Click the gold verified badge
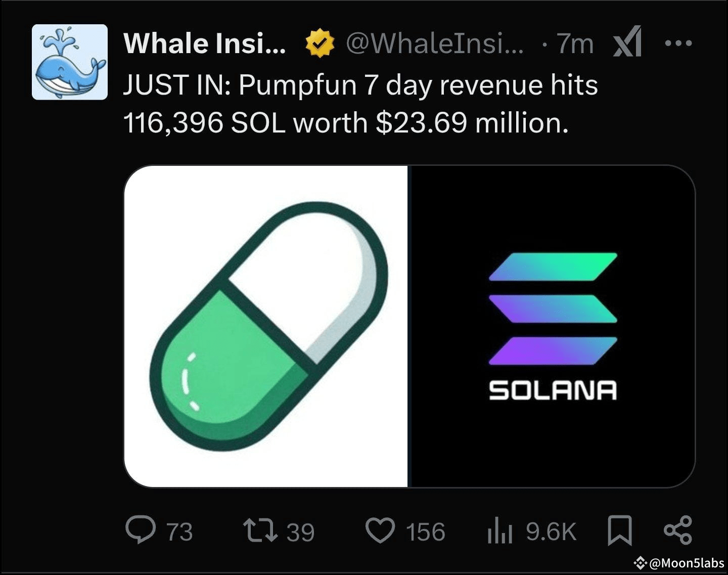This screenshot has height=575, width=728. (x=320, y=43)
